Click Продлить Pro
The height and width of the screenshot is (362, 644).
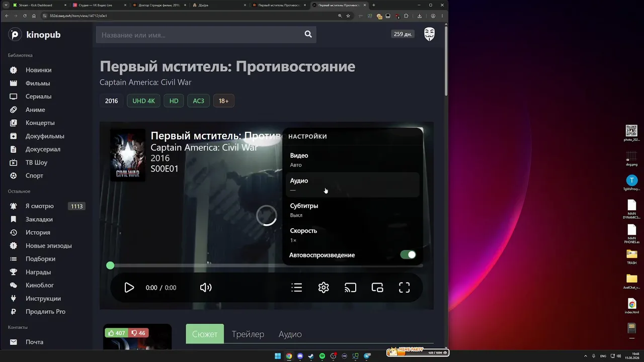click(45, 311)
